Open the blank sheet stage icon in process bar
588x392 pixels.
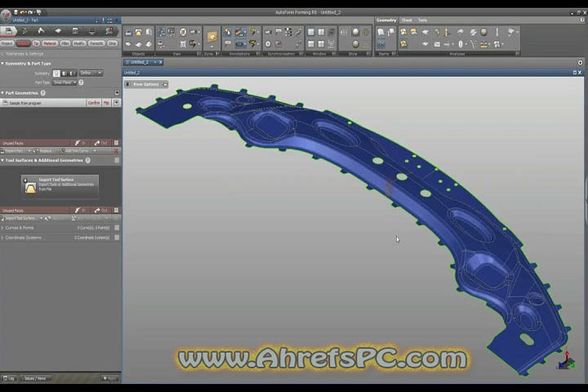coord(58,31)
